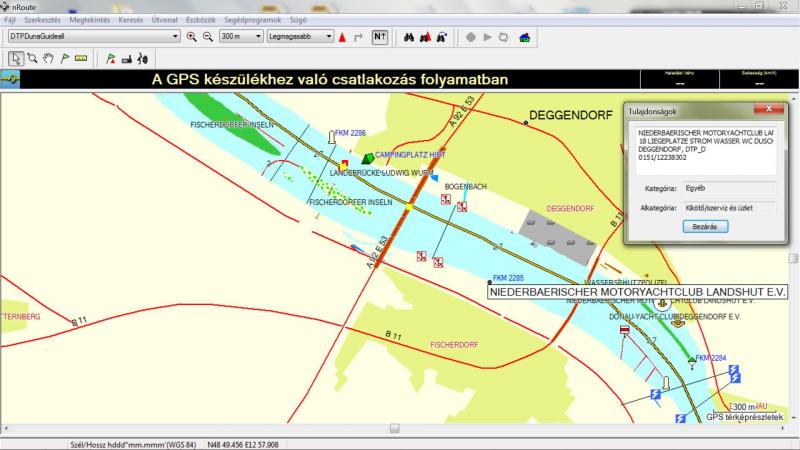This screenshot has width=800, height=450.
Task: Click the binoculars with blue arrow icon
Action: 442,37
